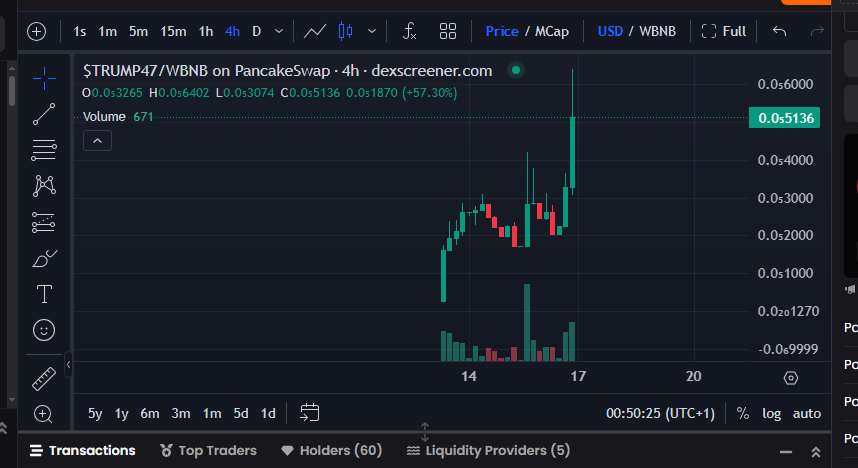Select the crosshair cursor tool

tap(44, 79)
